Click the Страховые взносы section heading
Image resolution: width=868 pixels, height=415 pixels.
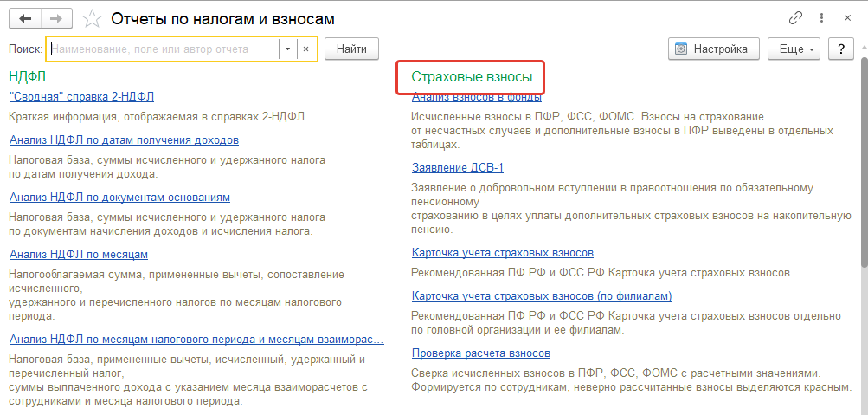(x=472, y=77)
